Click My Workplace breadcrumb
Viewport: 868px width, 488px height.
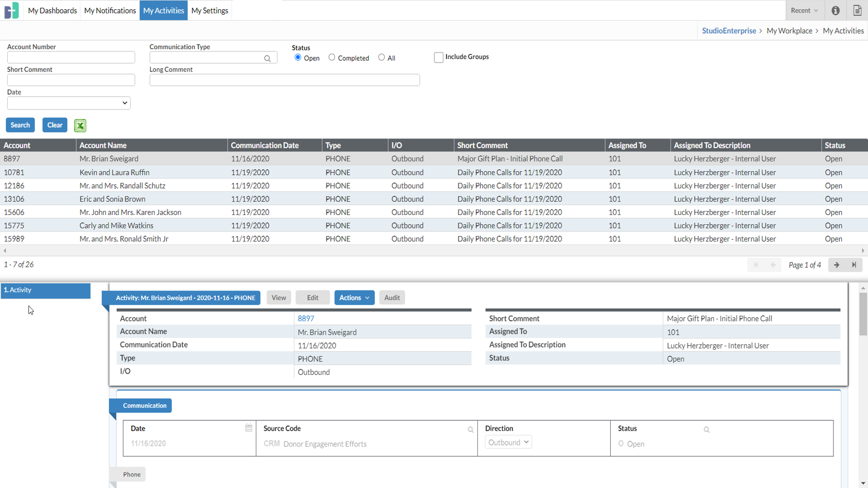pyautogui.click(x=789, y=31)
